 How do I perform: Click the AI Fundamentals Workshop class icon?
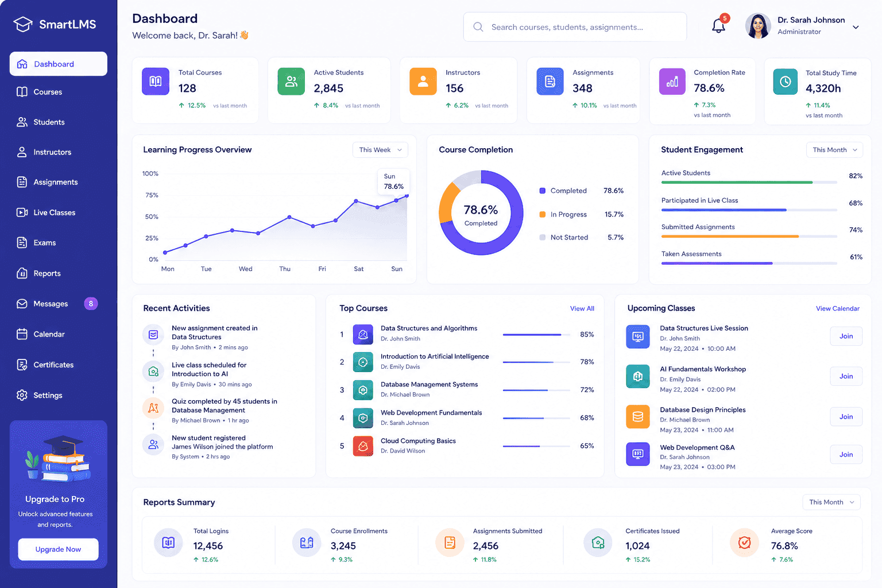pyautogui.click(x=637, y=377)
